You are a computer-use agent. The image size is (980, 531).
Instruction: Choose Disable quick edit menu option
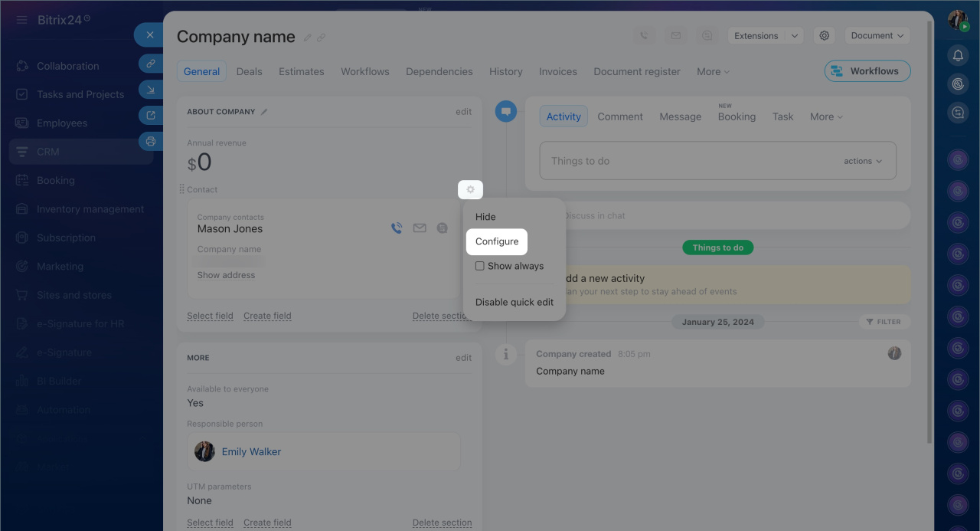pyautogui.click(x=514, y=302)
